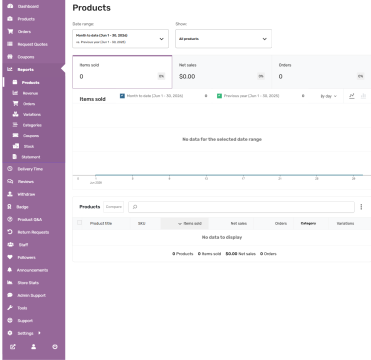The image size is (371, 360).
Task: Sort by Items sold column header
Action: click(185, 223)
